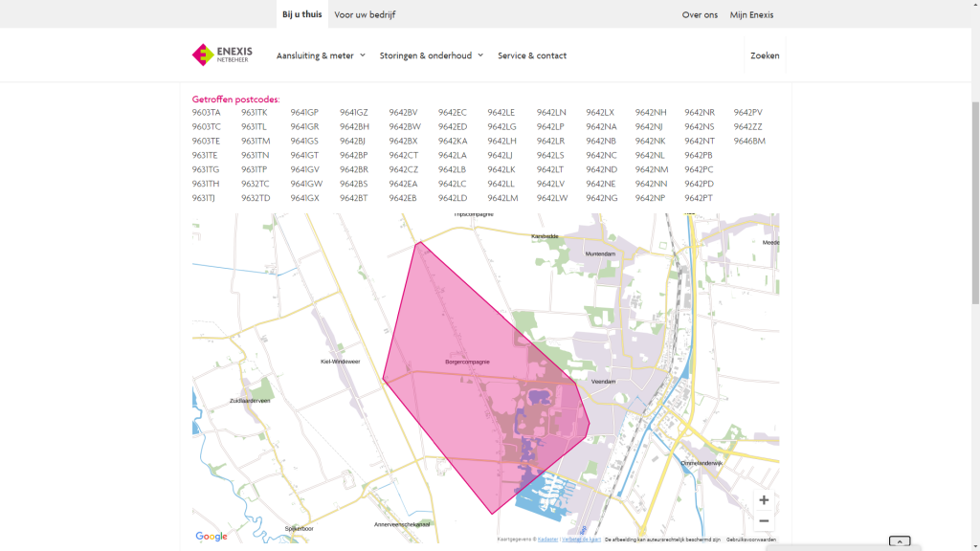Screen dimensions: 980x551
Task: Click the Enexis Netbeheer logo
Action: pos(222,55)
